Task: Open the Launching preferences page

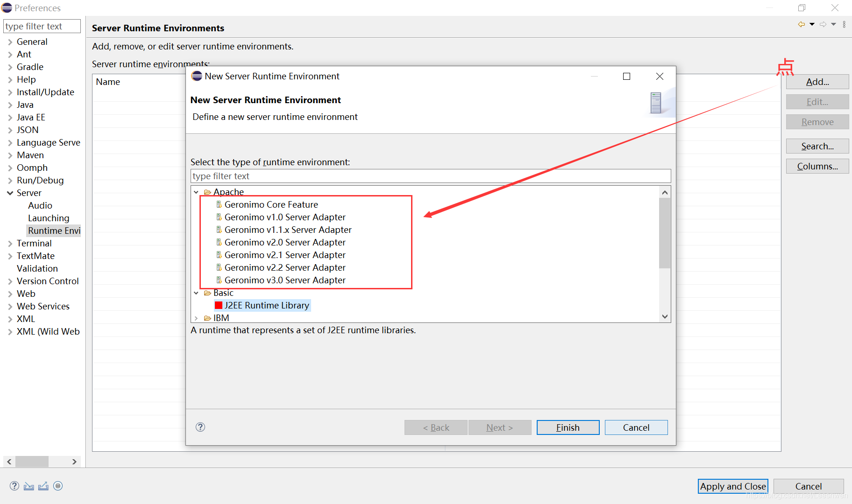Action: [x=48, y=218]
